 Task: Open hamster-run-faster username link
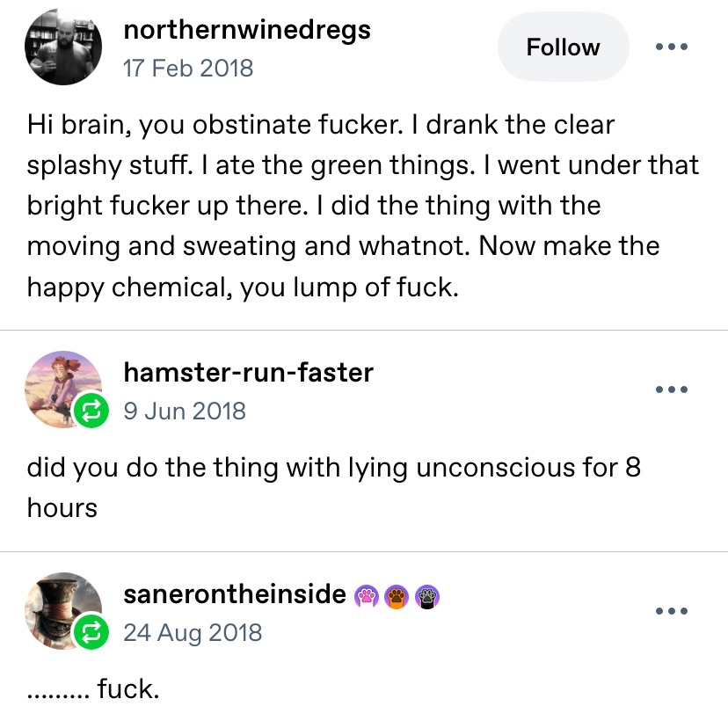click(x=249, y=373)
